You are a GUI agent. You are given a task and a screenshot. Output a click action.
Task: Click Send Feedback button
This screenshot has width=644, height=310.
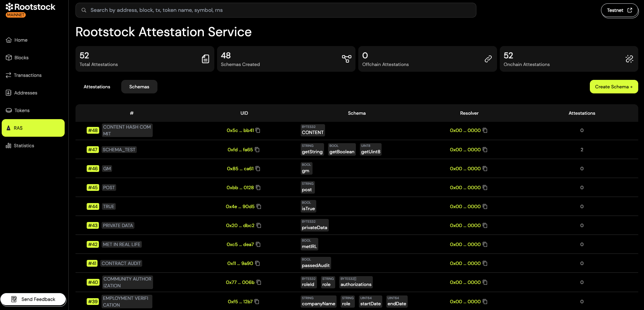click(33, 299)
